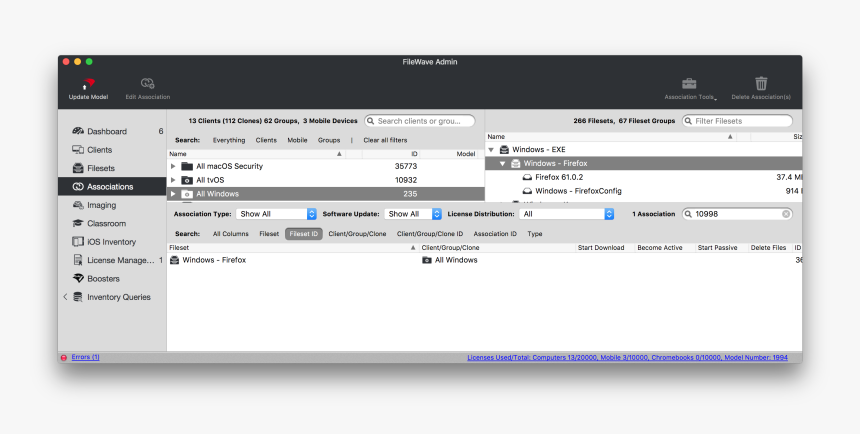This screenshot has width=860, height=434.
Task: Click the Licenses Used/Total status link
Action: (627, 358)
